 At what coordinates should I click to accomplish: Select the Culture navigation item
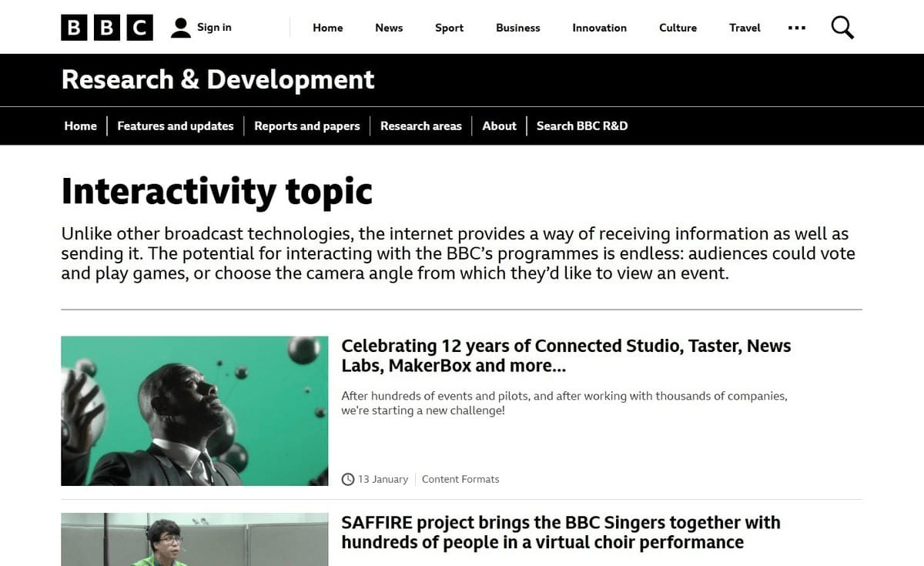pyautogui.click(x=677, y=28)
